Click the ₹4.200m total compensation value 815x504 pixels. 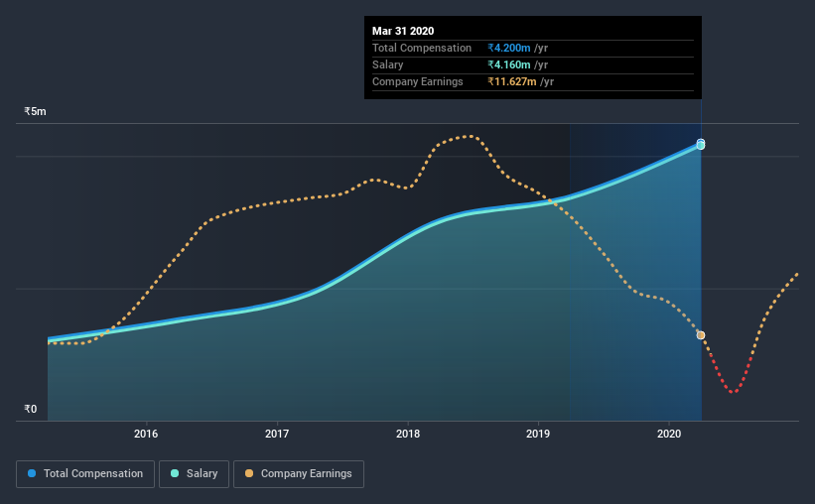click(509, 48)
